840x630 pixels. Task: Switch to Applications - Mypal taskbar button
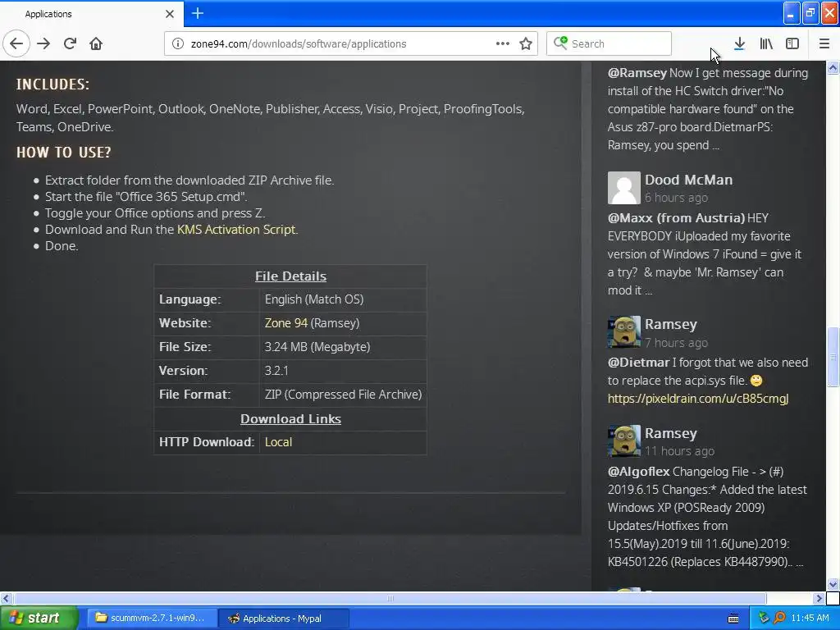[x=283, y=618]
